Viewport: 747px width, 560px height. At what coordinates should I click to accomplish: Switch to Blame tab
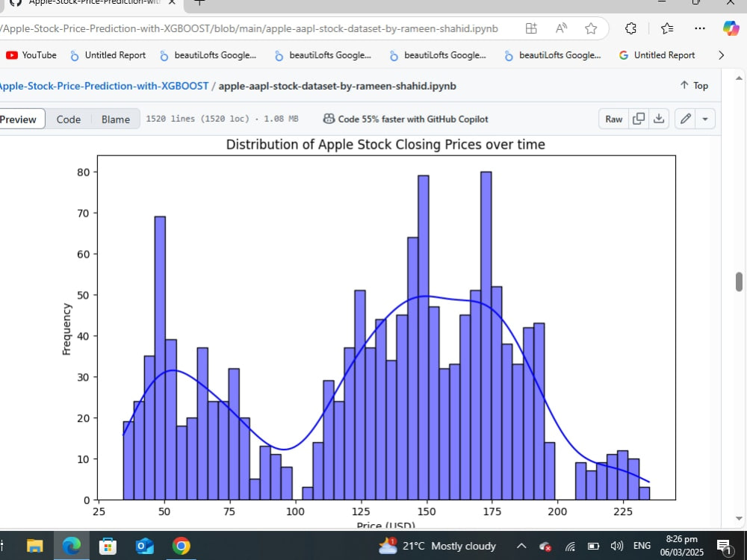115,119
